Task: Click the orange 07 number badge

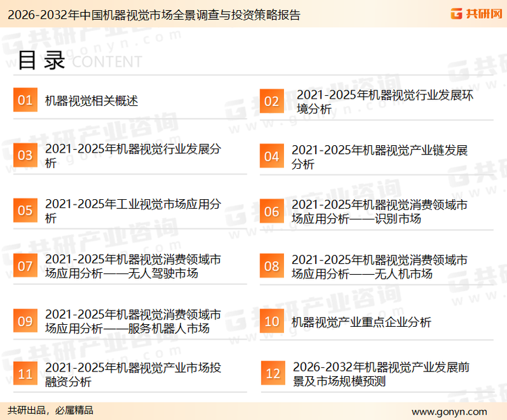Action: click(25, 265)
